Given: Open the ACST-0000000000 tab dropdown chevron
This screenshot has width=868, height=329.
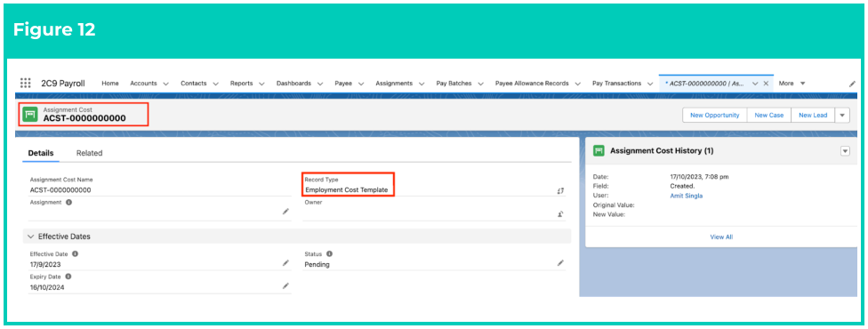Looking at the screenshot, I should pyautogui.click(x=755, y=84).
